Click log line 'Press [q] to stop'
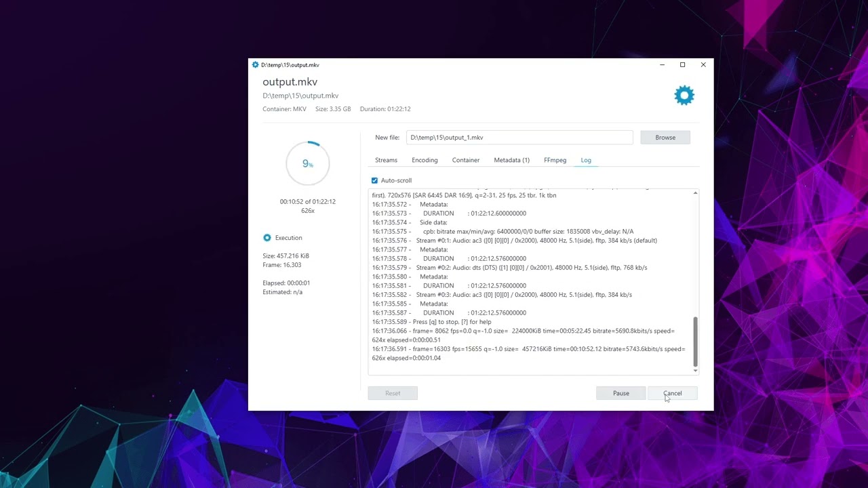Image resolution: width=868 pixels, height=488 pixels. tap(431, 322)
